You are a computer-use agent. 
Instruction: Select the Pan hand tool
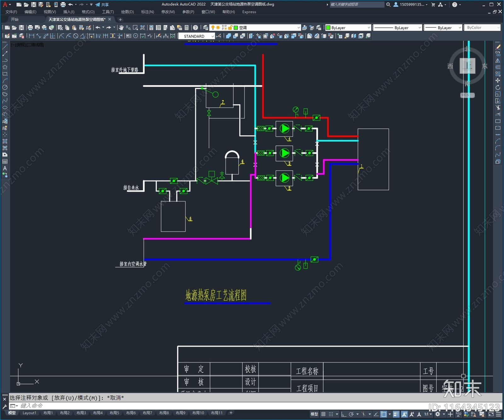coord(121,28)
